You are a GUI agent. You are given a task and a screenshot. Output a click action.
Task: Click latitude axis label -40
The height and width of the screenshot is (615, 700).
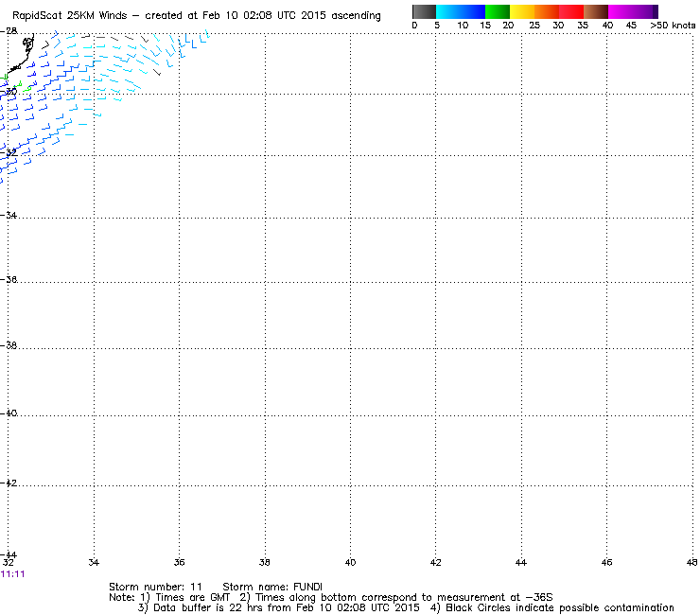pyautogui.click(x=9, y=413)
